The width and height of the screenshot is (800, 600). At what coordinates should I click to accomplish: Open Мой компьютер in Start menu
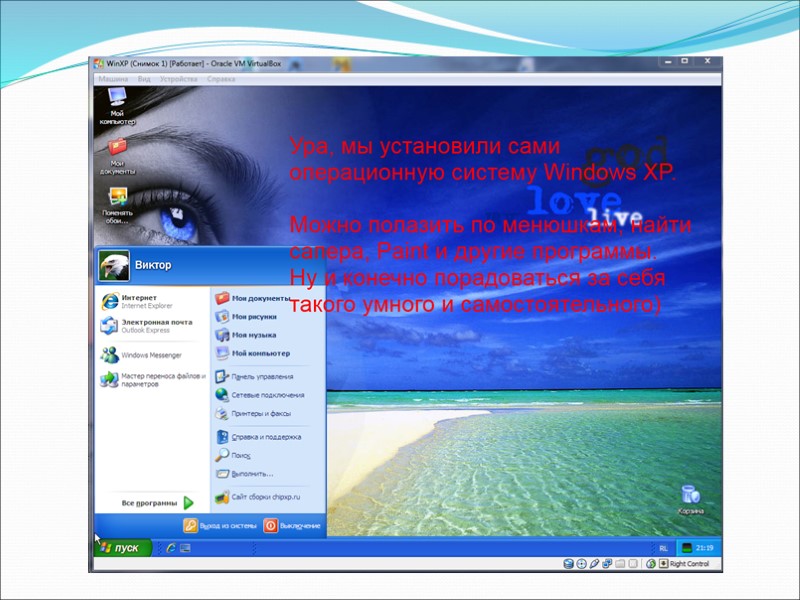point(252,353)
